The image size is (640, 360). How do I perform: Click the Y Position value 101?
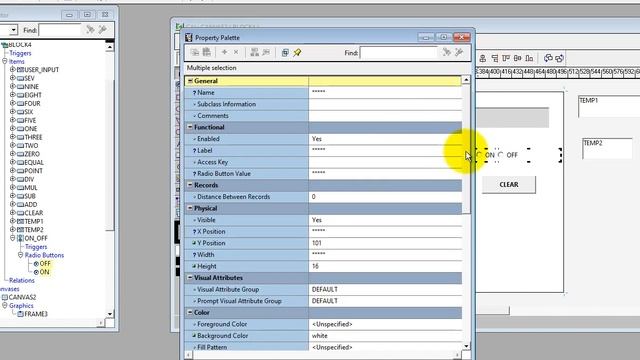385,243
